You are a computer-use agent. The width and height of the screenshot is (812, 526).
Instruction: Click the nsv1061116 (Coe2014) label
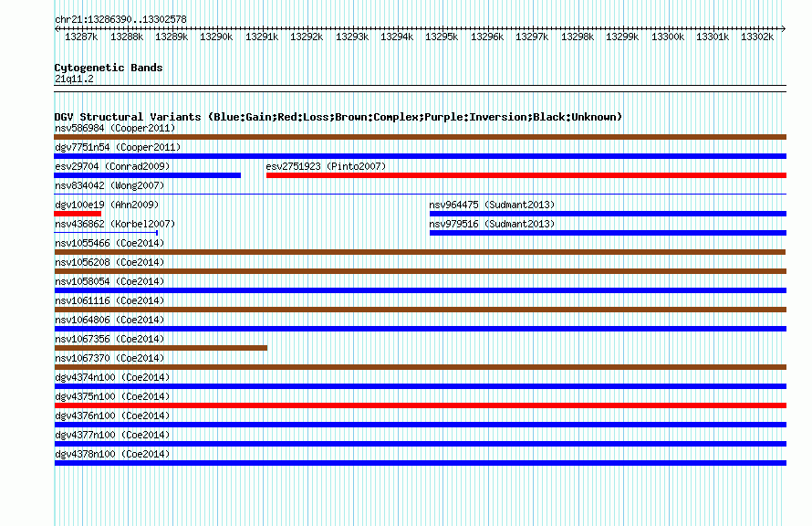coord(109,300)
